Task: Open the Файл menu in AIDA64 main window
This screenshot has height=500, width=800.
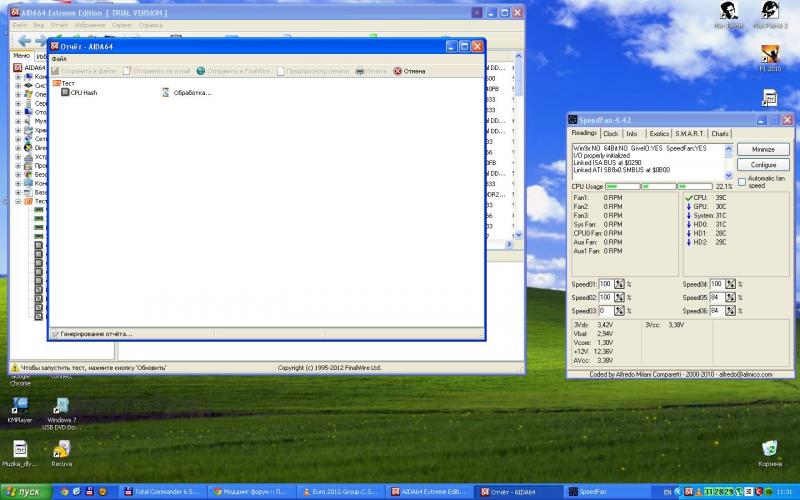Action: 19,25
